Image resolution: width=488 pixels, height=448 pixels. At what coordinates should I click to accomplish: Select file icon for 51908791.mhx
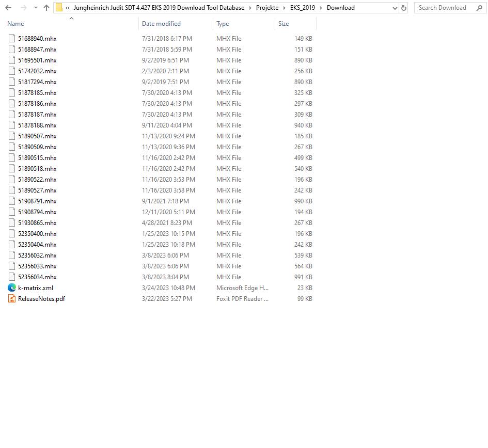[x=12, y=201]
